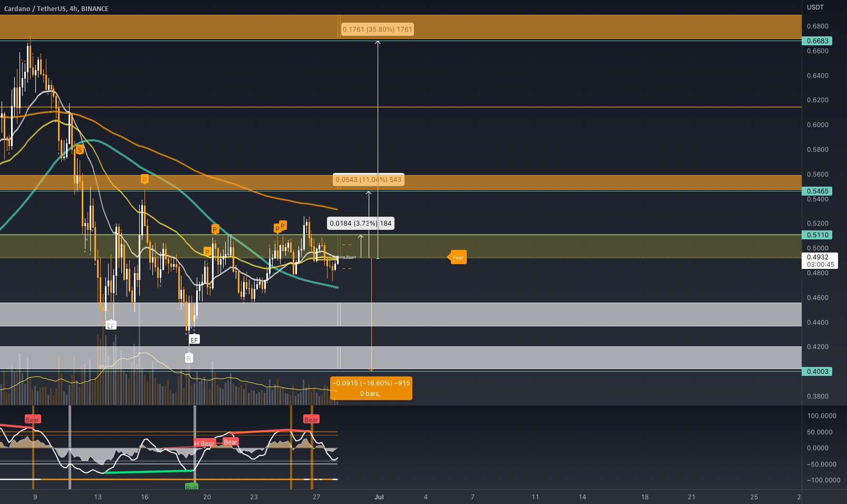Click date 25 on the time axis

coord(754,497)
